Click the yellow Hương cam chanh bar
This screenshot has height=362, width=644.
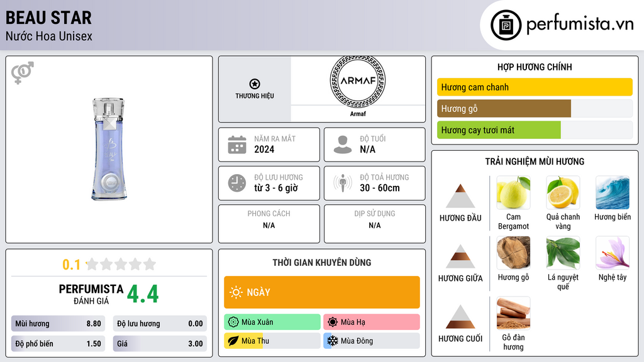[x=534, y=87]
